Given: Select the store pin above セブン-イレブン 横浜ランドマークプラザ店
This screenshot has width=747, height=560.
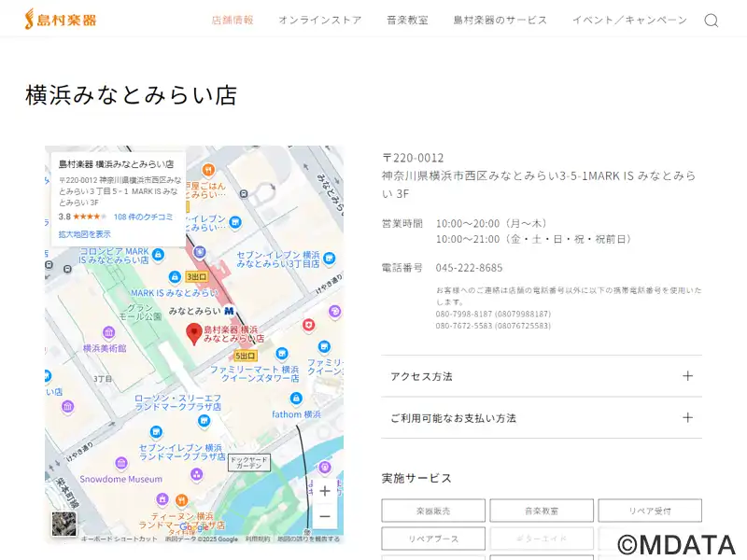Looking at the screenshot, I should pyautogui.click(x=156, y=432).
